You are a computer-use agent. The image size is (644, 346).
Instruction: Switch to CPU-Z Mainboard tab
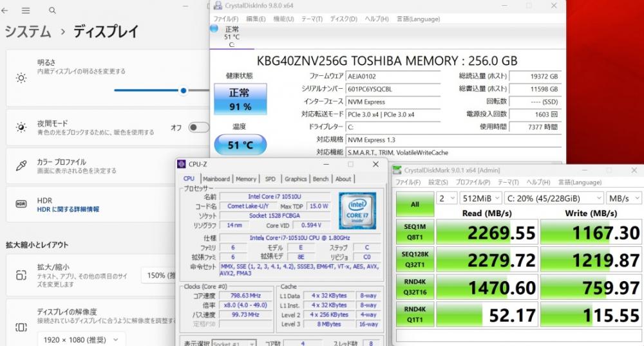click(216, 179)
